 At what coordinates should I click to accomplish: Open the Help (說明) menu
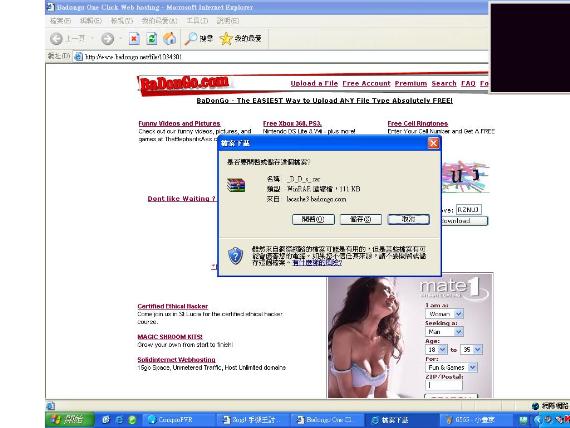click(228, 21)
